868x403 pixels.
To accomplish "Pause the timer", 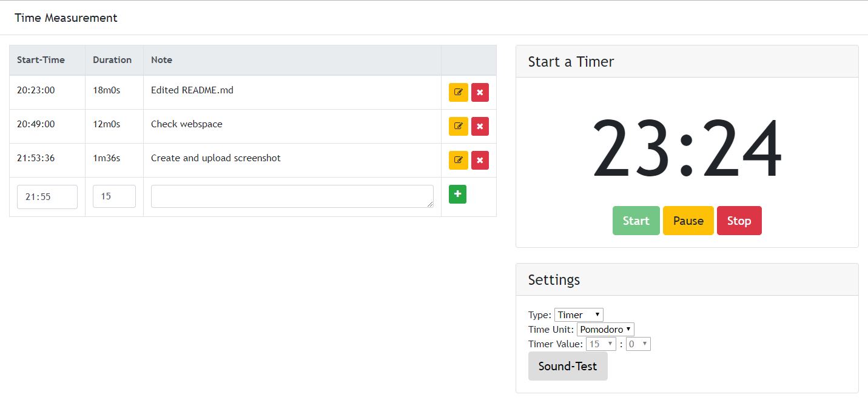I will tap(688, 221).
